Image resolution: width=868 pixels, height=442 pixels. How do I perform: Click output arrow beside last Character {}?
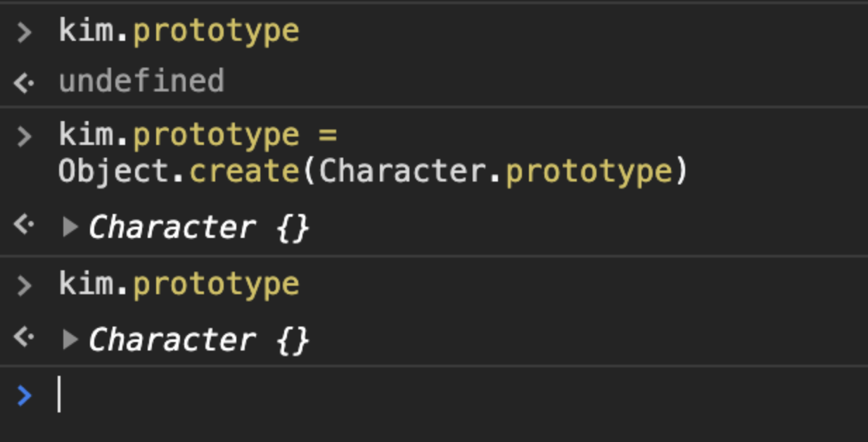24,338
